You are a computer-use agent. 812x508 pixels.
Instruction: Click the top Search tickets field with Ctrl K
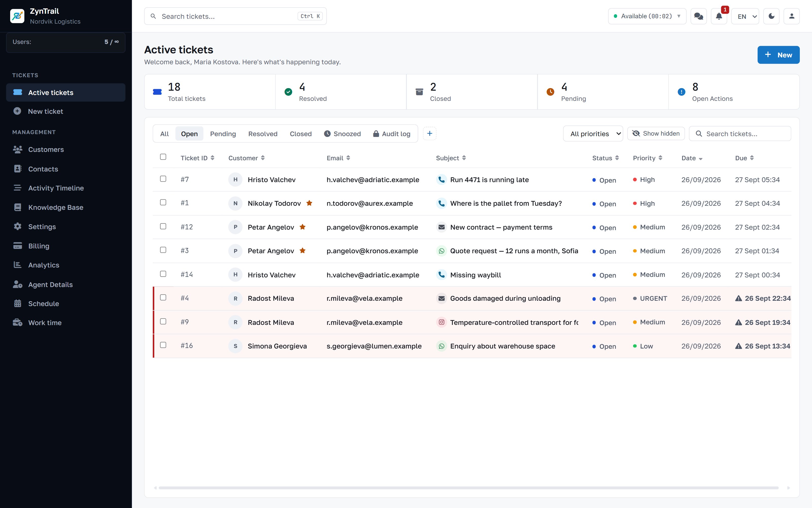click(235, 16)
